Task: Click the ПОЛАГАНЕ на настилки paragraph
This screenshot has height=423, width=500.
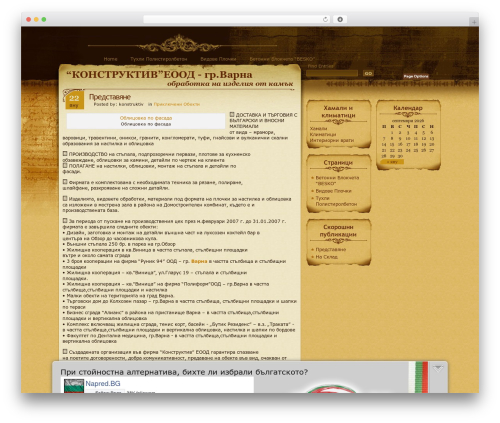Action: [x=149, y=168]
